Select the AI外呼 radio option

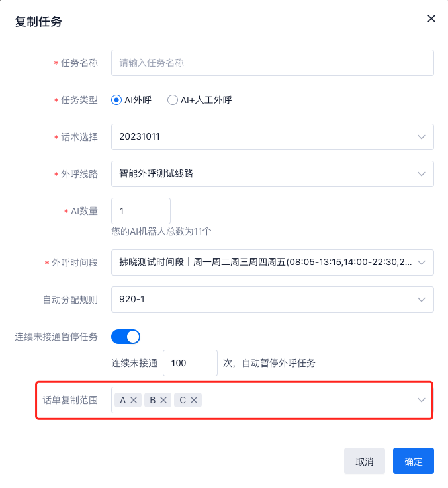click(116, 101)
